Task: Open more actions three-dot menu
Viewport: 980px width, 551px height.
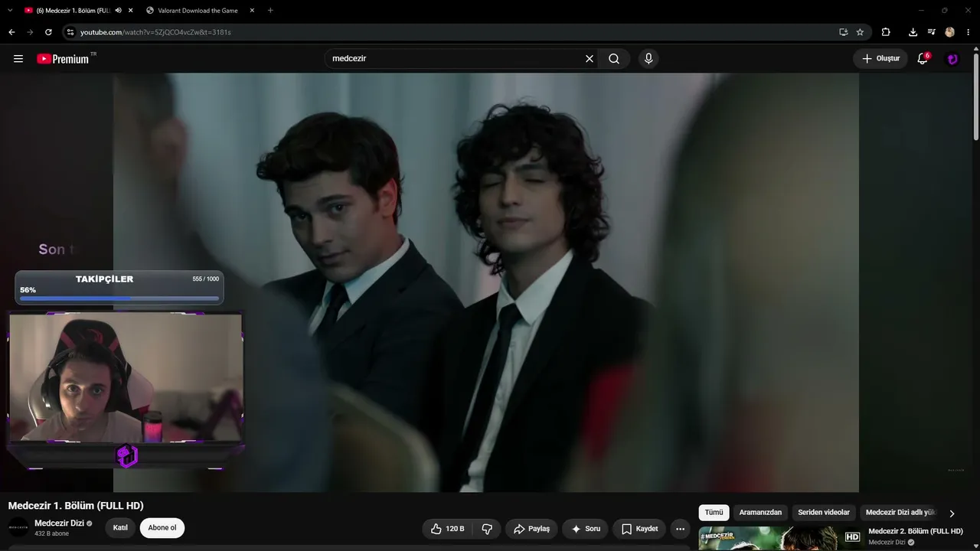Action: (x=680, y=529)
